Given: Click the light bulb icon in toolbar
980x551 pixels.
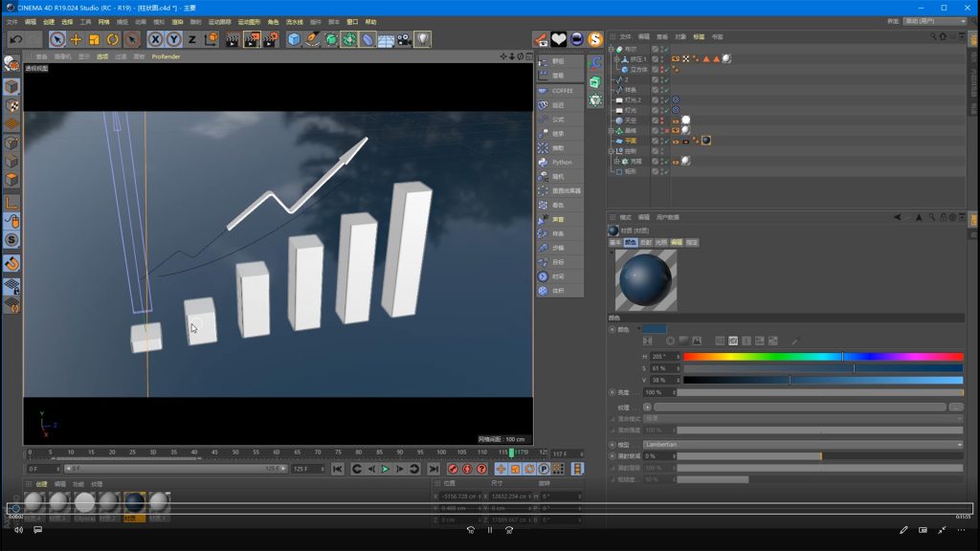Looking at the screenshot, I should point(422,39).
